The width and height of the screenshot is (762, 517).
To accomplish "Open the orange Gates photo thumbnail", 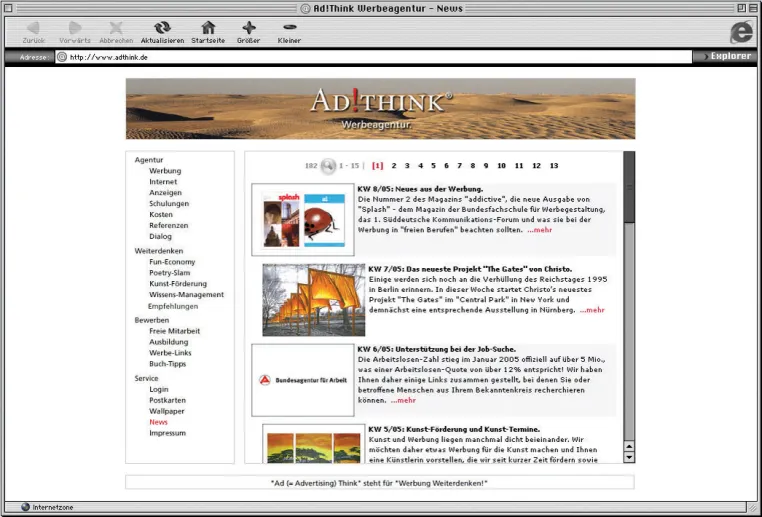I will 314,300.
